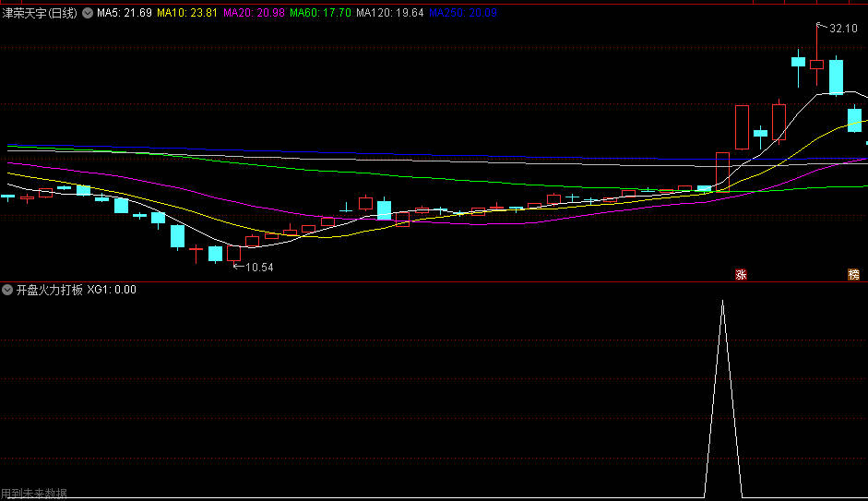
Task: Select the MA120: 19.64 label
Action: (389, 13)
